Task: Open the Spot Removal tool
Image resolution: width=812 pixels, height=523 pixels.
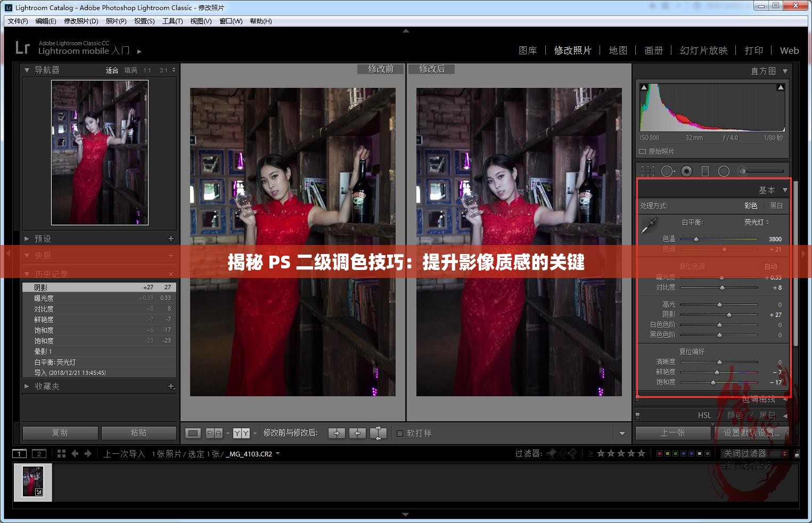Action: point(667,170)
